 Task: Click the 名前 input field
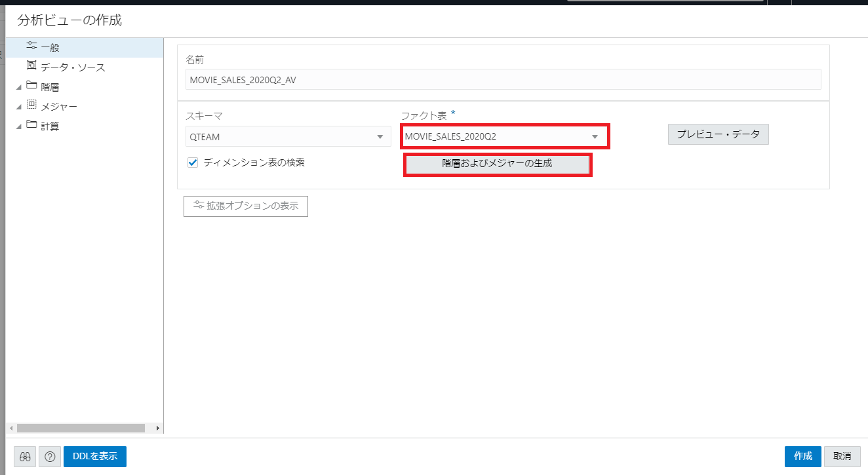[x=503, y=79]
